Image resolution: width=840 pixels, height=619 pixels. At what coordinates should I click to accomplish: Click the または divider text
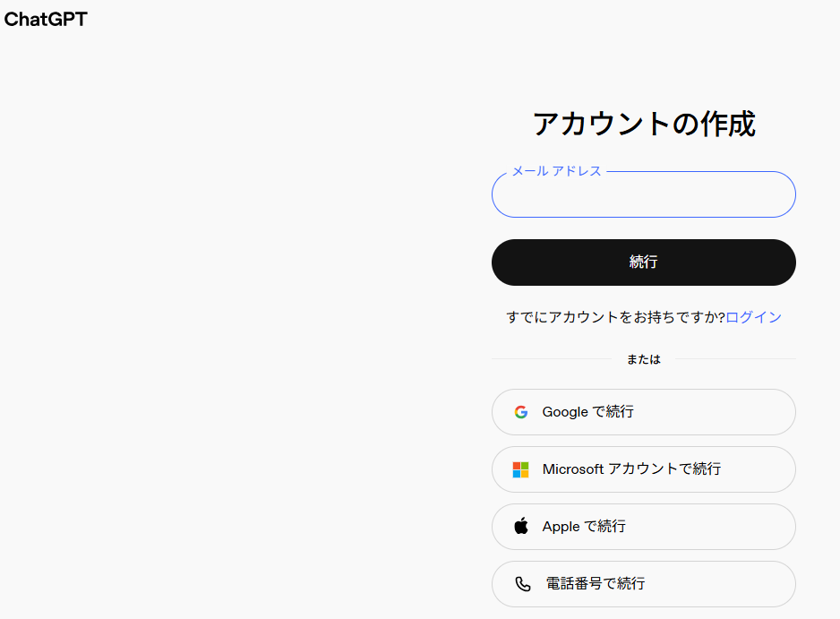click(643, 358)
